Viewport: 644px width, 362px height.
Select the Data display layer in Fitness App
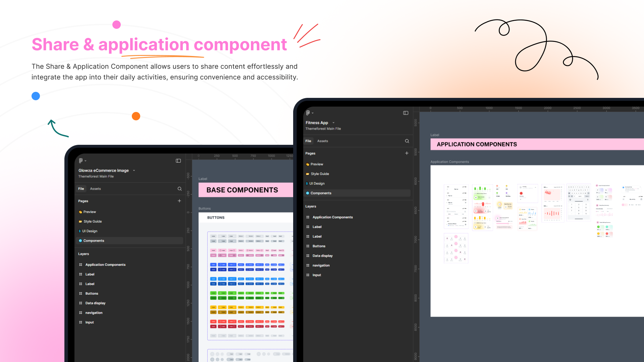[323, 255]
